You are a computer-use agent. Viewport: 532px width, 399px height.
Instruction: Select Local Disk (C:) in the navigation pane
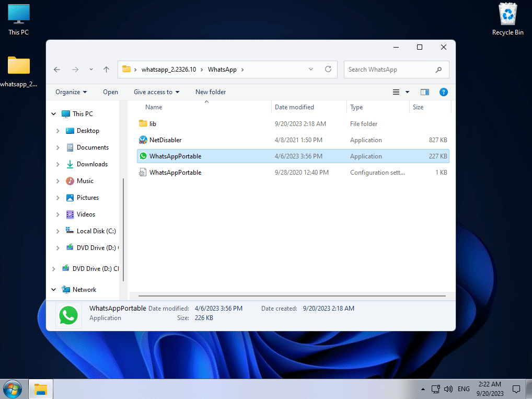96,231
